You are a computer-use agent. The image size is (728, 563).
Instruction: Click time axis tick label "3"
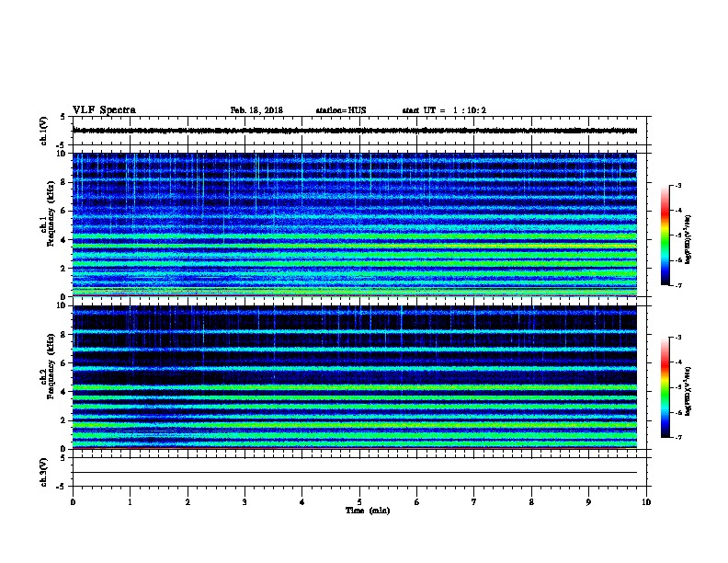point(245,502)
